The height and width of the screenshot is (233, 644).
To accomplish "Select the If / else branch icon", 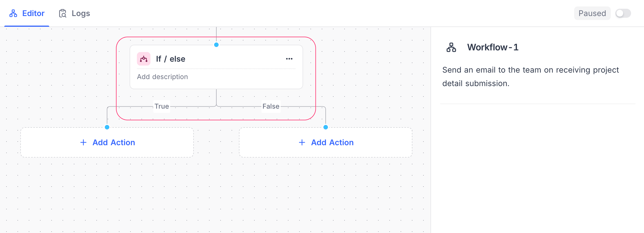I will [144, 59].
